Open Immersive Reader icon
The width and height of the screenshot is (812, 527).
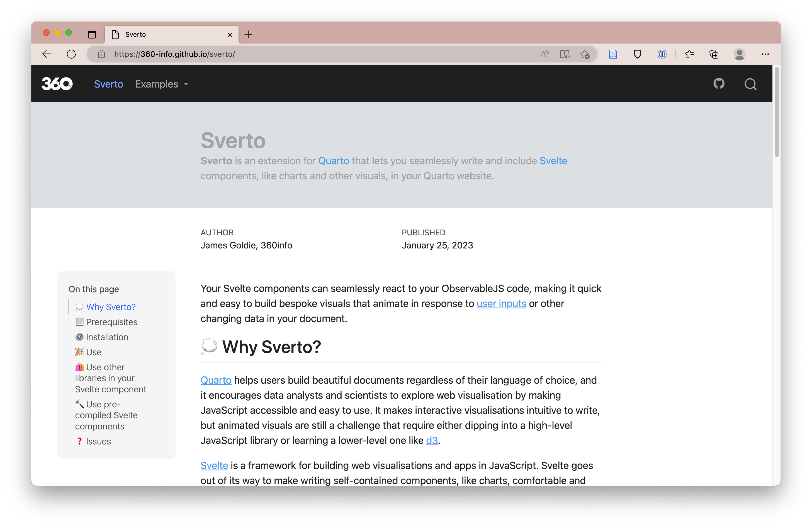coord(565,54)
